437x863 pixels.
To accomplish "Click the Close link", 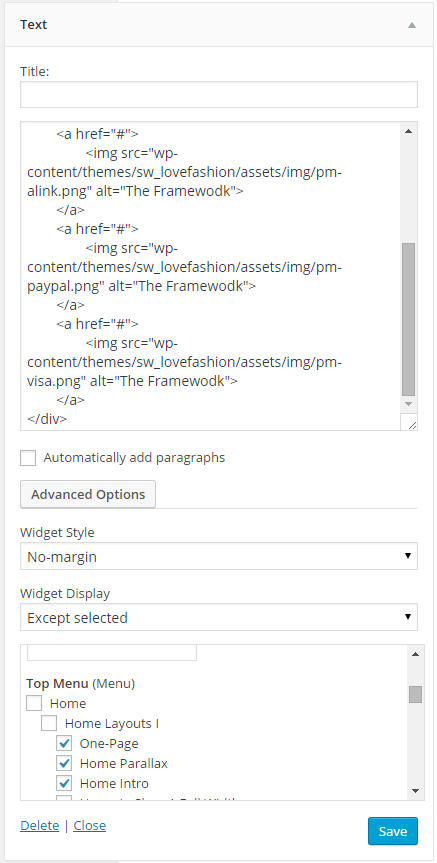I will tap(90, 826).
